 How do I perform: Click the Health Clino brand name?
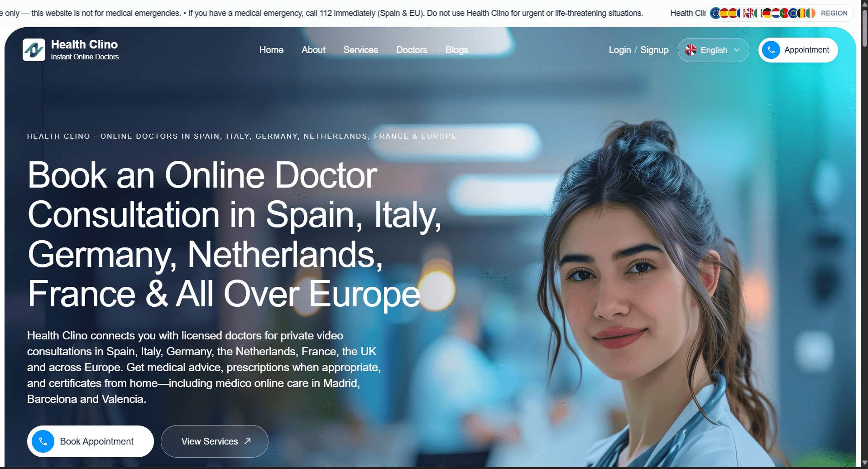click(84, 44)
